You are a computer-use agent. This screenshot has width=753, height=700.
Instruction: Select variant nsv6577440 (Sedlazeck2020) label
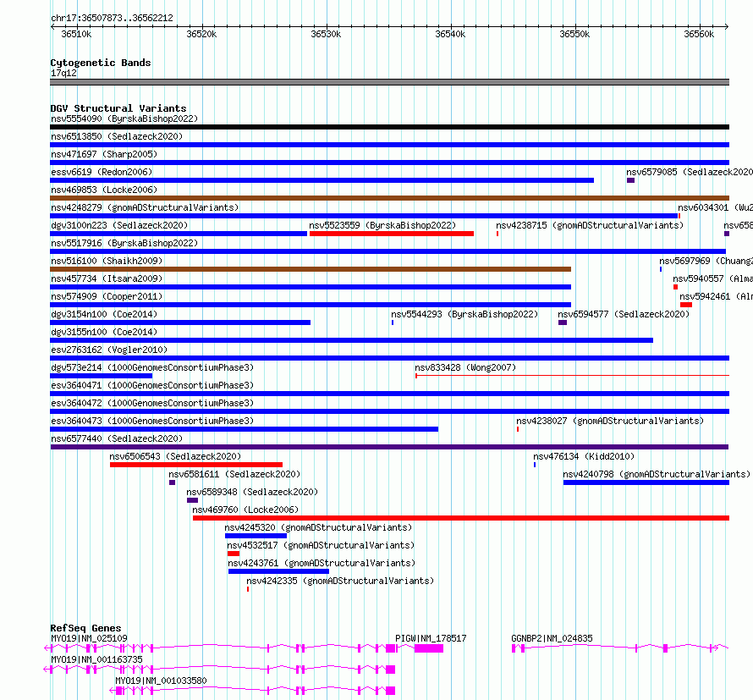pos(117,438)
